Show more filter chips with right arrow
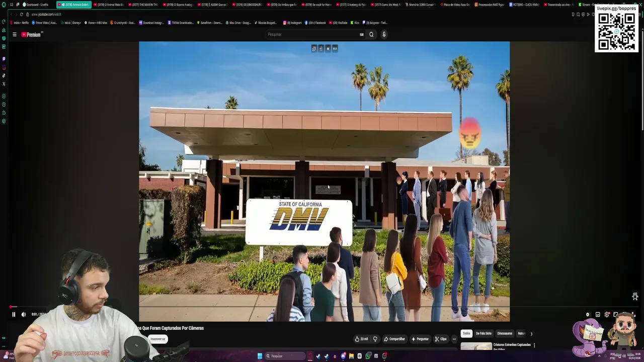Screen dimensions: 644x362 (x=531, y=333)
